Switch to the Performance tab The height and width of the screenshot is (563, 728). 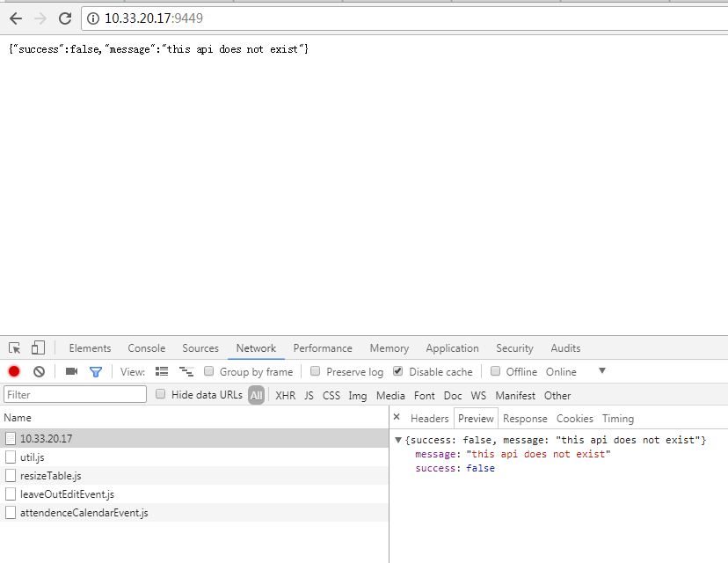(x=323, y=348)
